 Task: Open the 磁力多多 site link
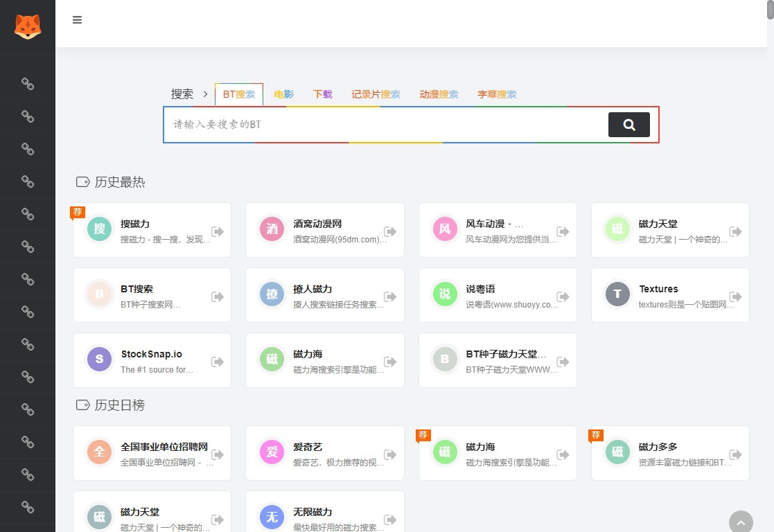658,447
